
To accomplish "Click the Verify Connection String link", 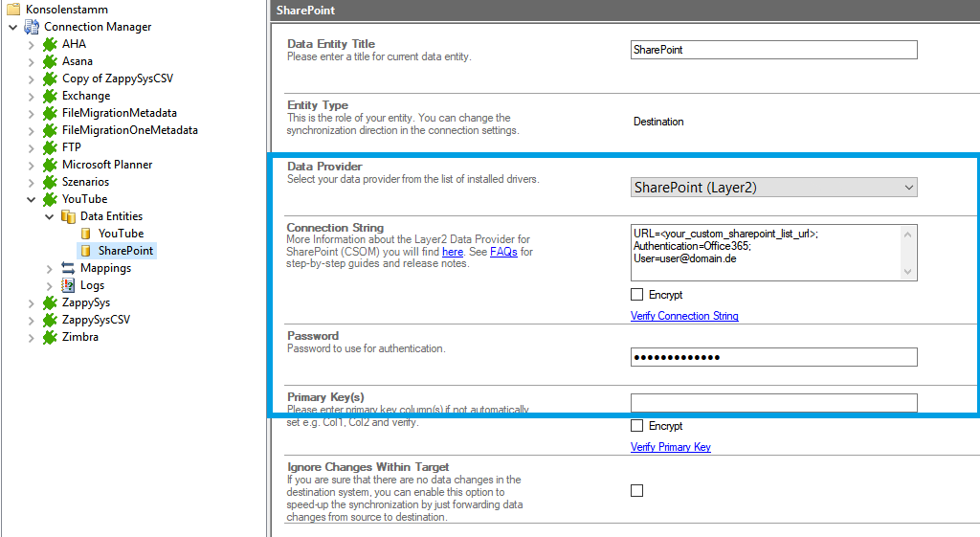I will tap(684, 316).
